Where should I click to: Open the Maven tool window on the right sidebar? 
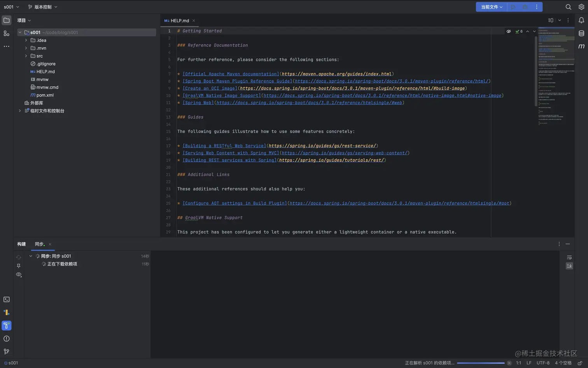click(x=582, y=46)
